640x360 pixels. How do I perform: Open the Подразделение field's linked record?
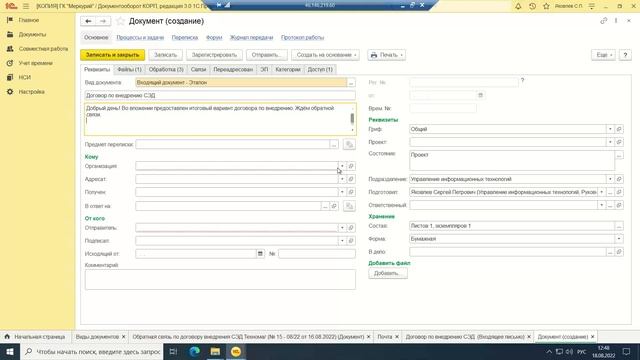(619, 179)
